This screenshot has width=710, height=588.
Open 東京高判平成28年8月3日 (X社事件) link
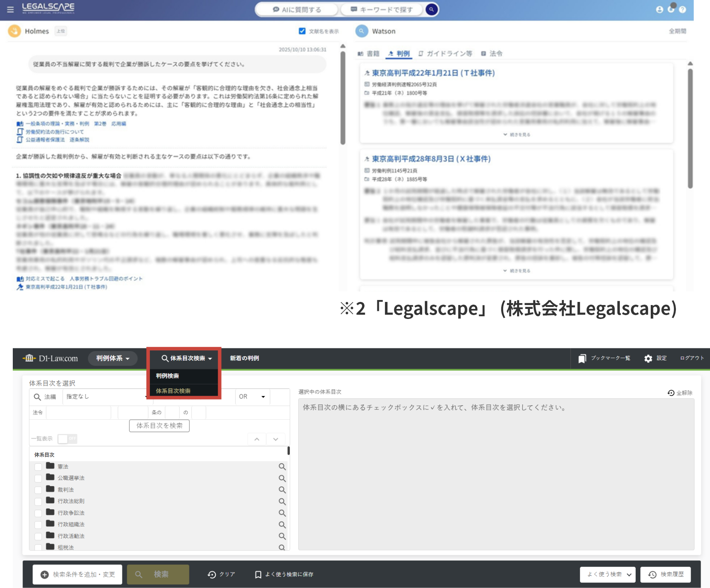(x=431, y=159)
